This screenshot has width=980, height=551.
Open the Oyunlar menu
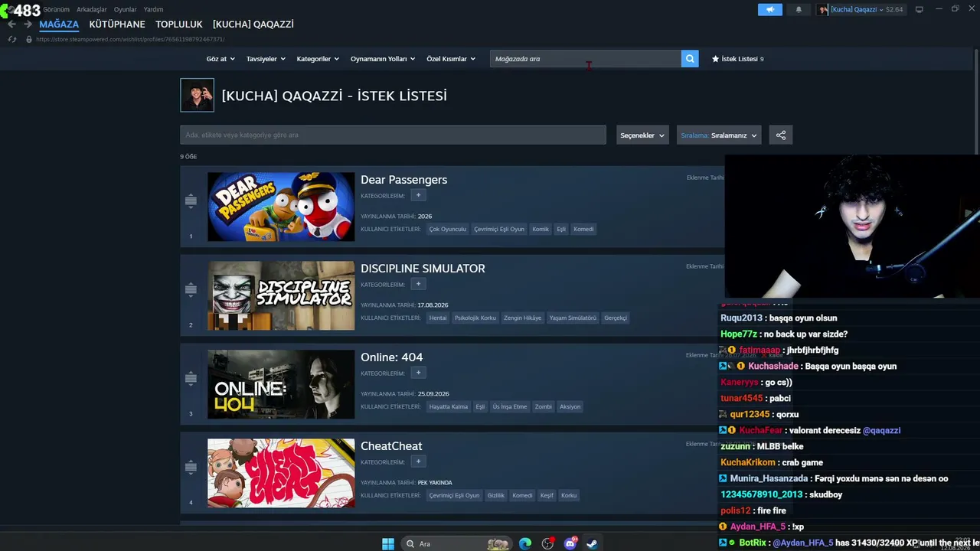pyautogui.click(x=126, y=9)
